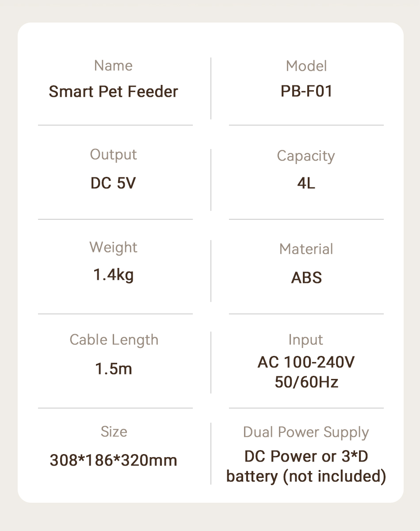Click the Input heading

click(x=306, y=340)
